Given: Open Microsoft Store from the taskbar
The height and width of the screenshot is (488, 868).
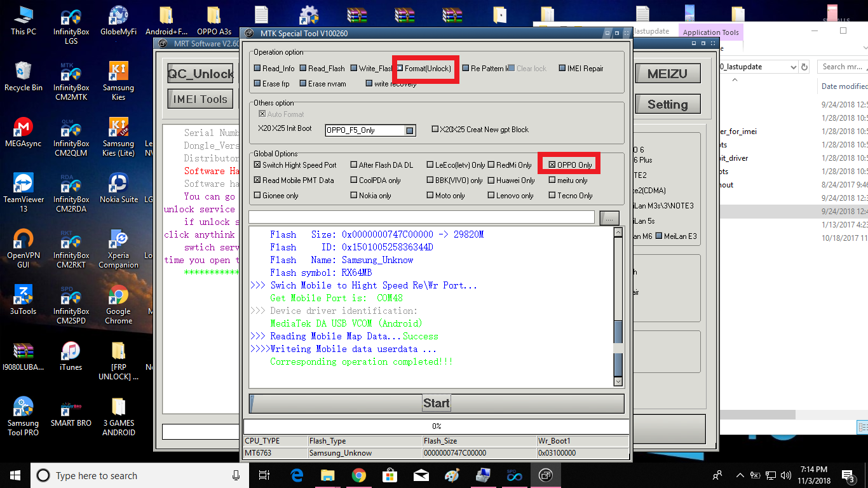Looking at the screenshot, I should click(390, 475).
